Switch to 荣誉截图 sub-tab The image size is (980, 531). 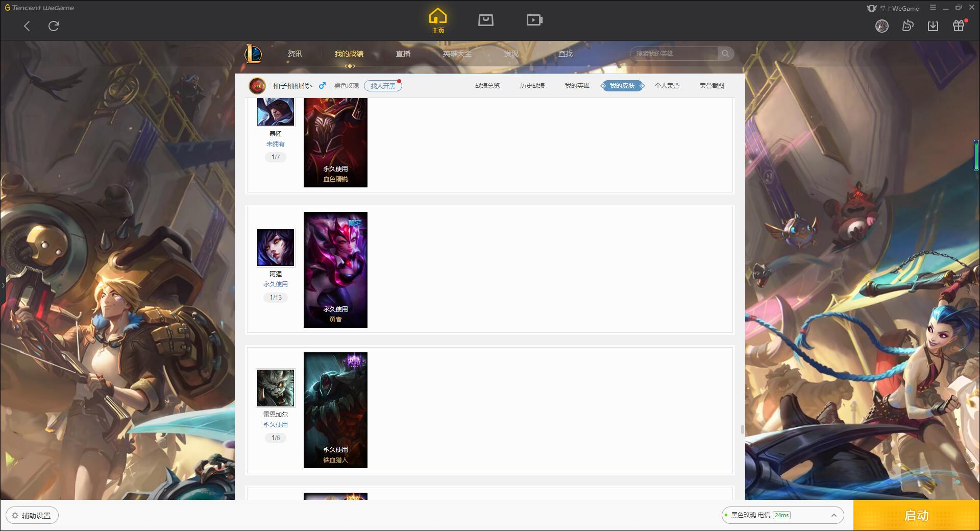coord(712,86)
